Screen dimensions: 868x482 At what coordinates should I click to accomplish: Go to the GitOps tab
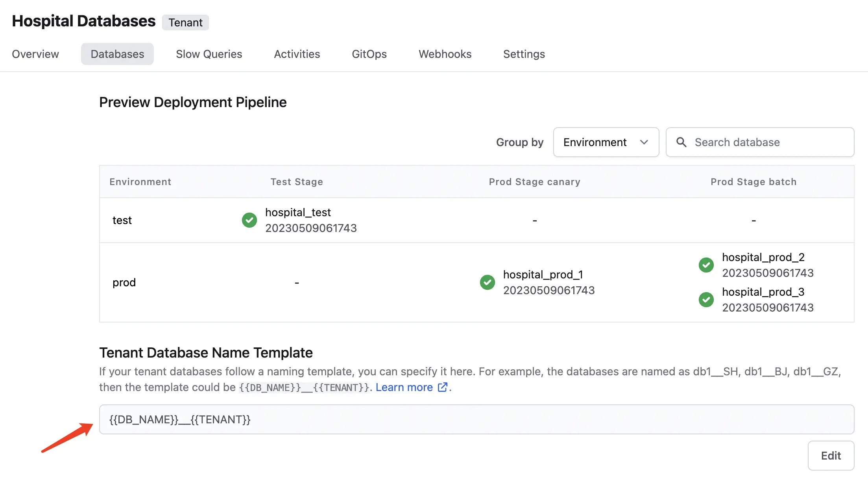pyautogui.click(x=369, y=54)
